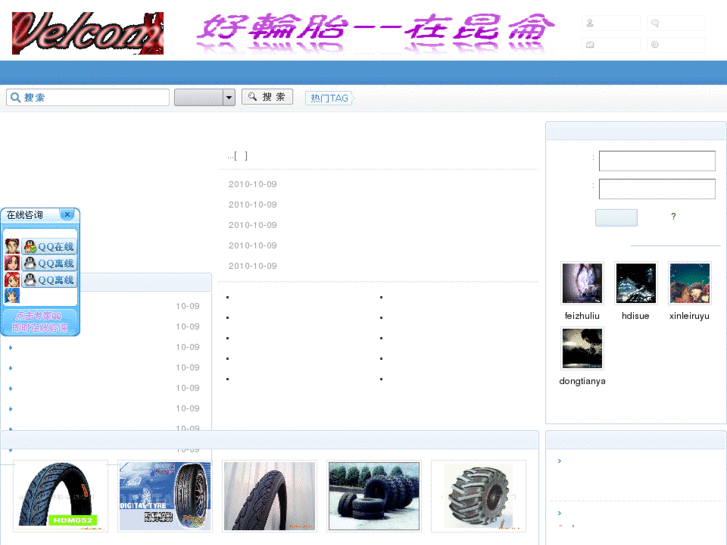Click the speech bubble icon in the header

655,23
